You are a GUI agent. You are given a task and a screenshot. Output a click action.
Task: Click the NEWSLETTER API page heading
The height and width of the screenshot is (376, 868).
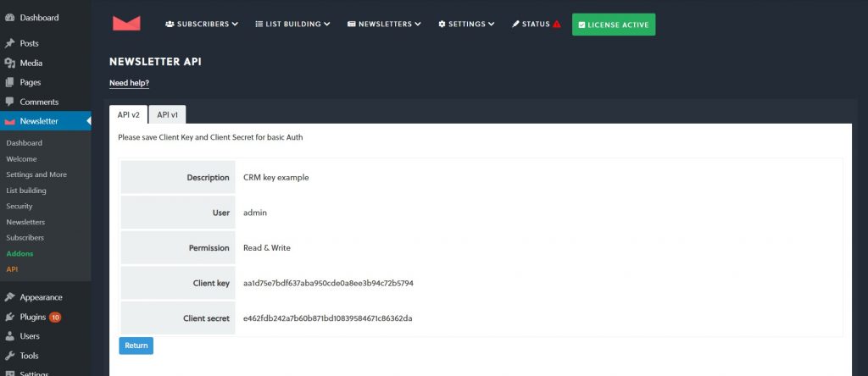pos(156,62)
